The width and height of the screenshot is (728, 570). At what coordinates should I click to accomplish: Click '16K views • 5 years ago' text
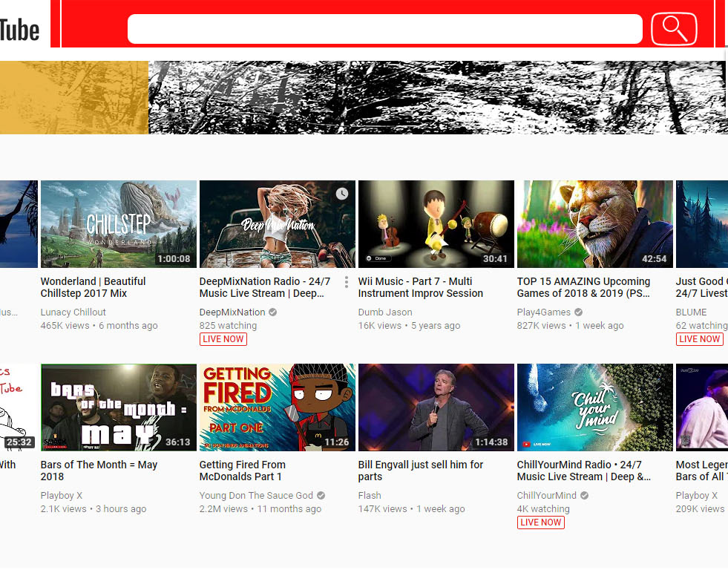pyautogui.click(x=409, y=326)
